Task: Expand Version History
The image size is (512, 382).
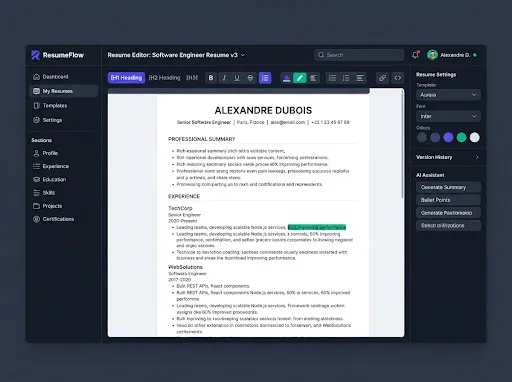Action: click(448, 157)
